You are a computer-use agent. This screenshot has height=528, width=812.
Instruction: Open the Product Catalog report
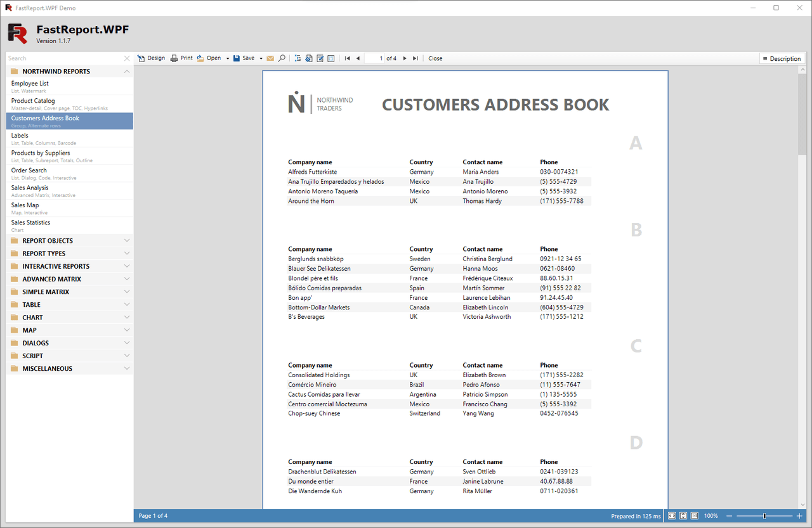(x=70, y=104)
